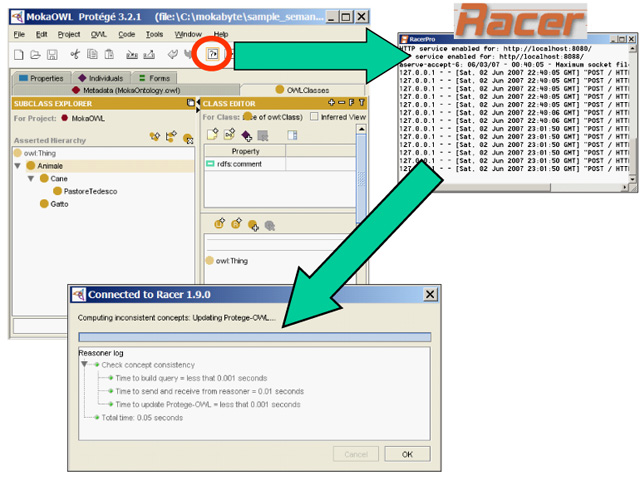
Task: Click the Class Editor vertical scrollbar thumb
Action: coord(361,179)
